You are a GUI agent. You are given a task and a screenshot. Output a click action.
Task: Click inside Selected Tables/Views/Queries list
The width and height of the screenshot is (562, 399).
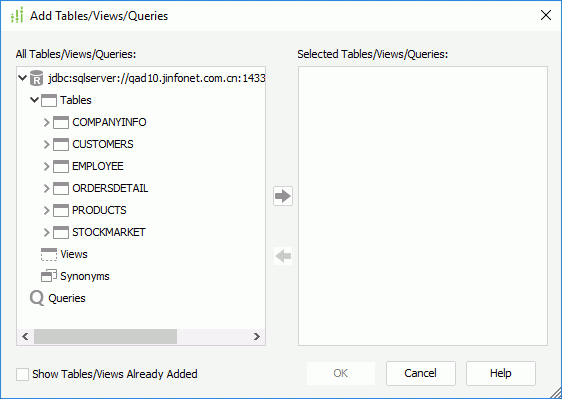[x=423, y=206]
